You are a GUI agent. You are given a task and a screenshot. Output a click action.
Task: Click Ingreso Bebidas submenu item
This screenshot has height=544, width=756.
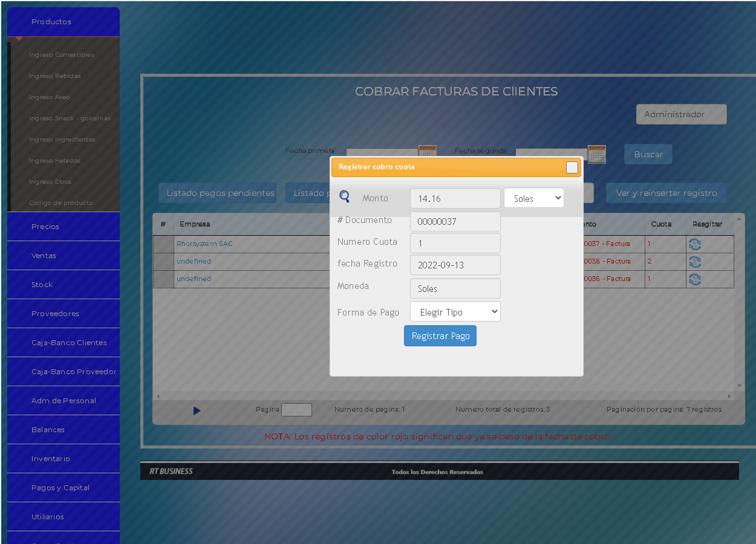55,76
